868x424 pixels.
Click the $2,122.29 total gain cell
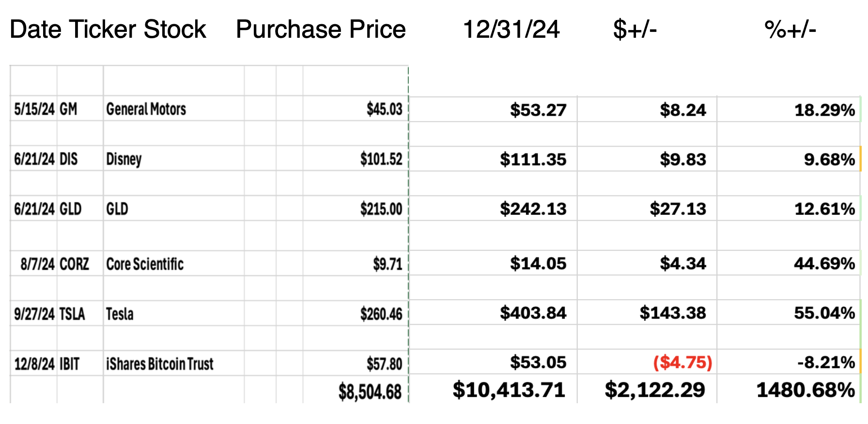[655, 390]
